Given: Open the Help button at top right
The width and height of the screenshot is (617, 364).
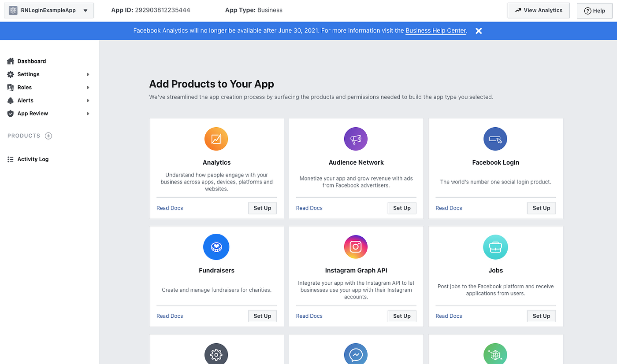Looking at the screenshot, I should 595,11.
